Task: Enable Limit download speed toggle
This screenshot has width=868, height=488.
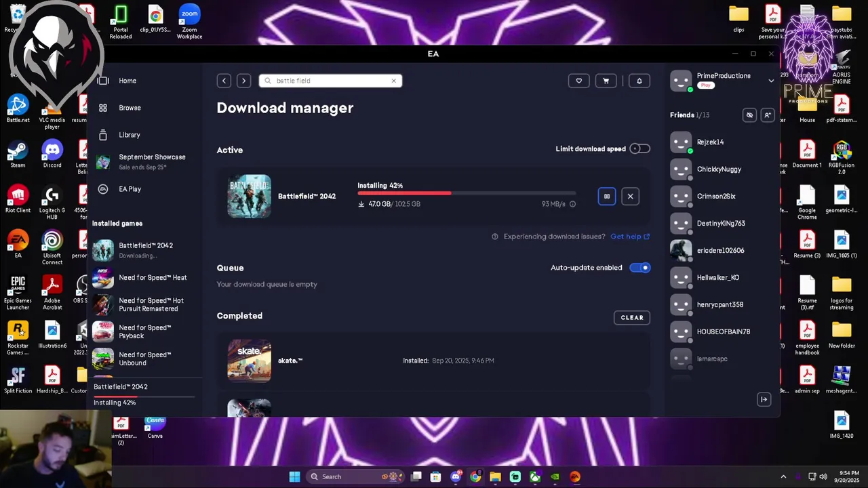Action: [639, 149]
